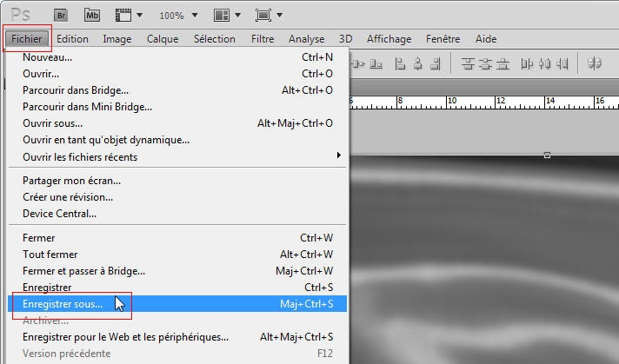Distribute layers by left edges
The height and width of the screenshot is (364, 619).
point(527,63)
